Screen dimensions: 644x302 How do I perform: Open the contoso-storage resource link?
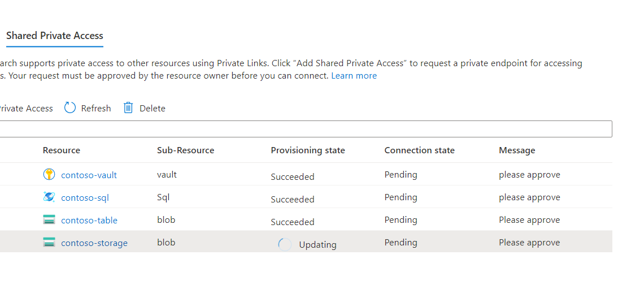tap(94, 243)
